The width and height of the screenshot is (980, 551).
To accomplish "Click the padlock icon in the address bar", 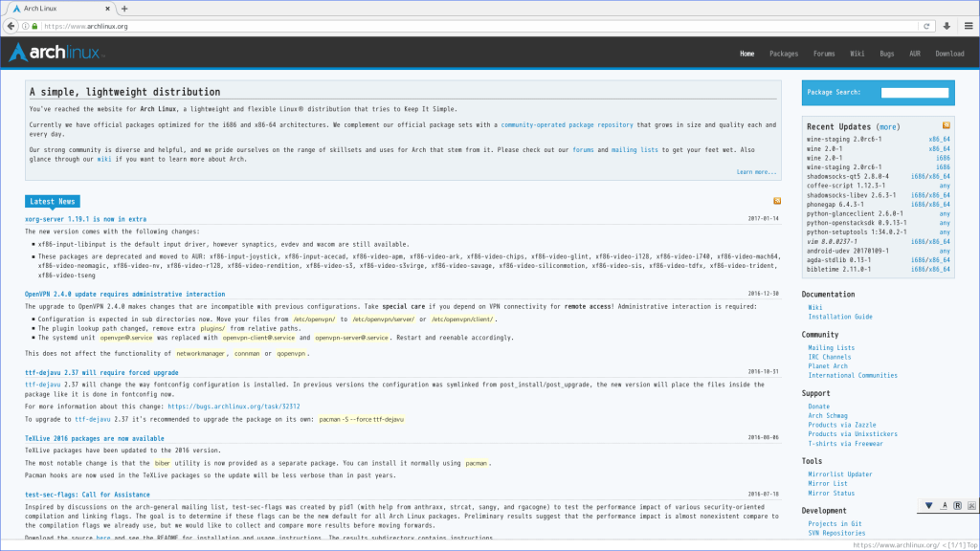I will (33, 26).
